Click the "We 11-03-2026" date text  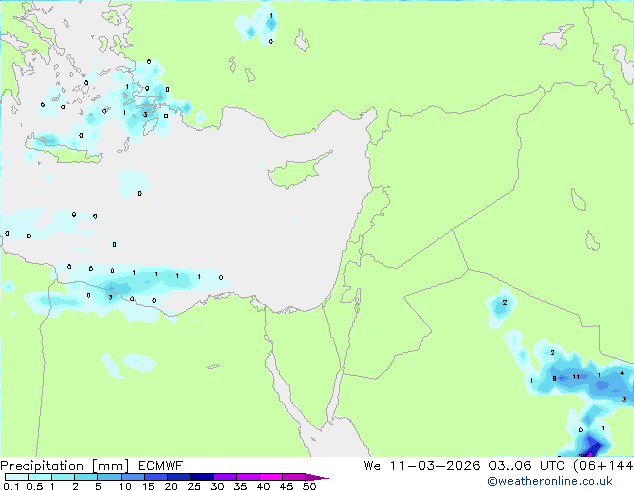tap(422, 466)
